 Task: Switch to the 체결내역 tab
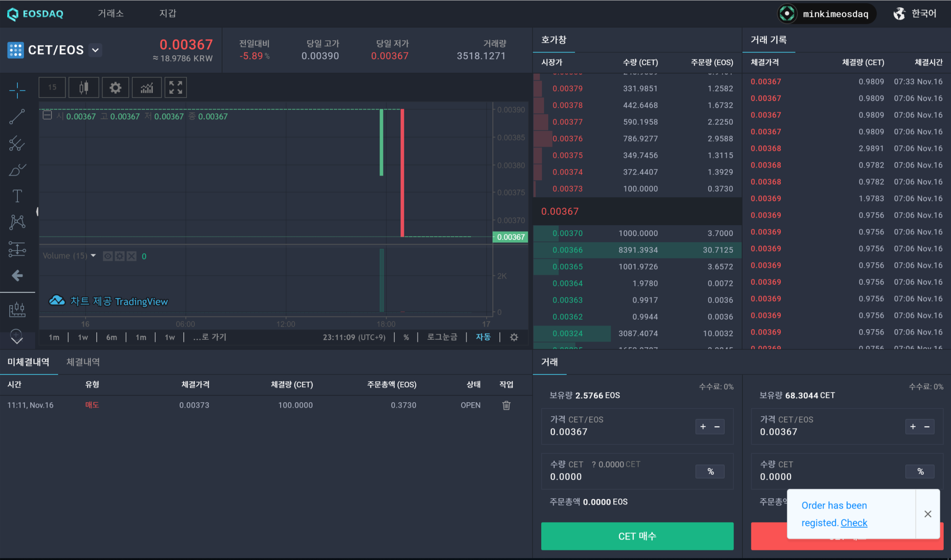click(x=83, y=362)
